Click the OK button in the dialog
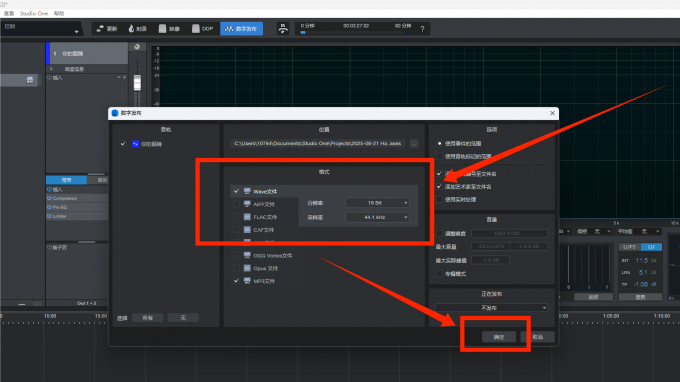Image resolution: width=680 pixels, height=382 pixels. click(x=499, y=337)
